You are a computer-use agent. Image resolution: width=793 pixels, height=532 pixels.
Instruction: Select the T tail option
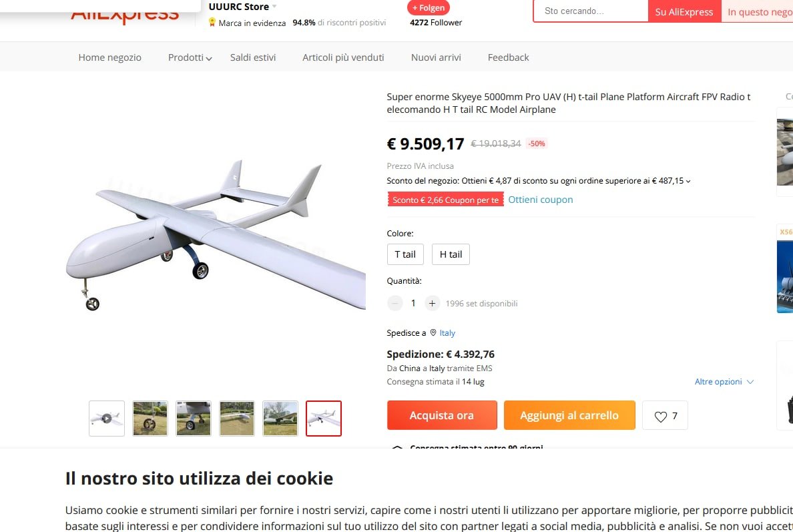click(405, 254)
